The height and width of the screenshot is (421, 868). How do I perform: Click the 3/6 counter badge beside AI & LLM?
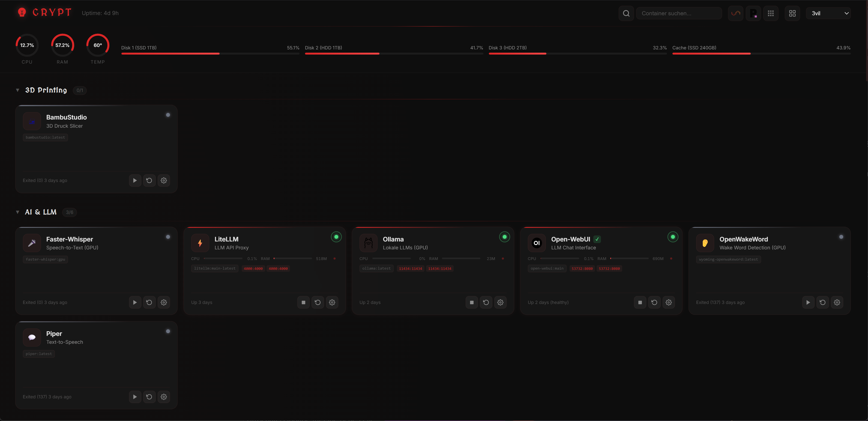tap(69, 212)
